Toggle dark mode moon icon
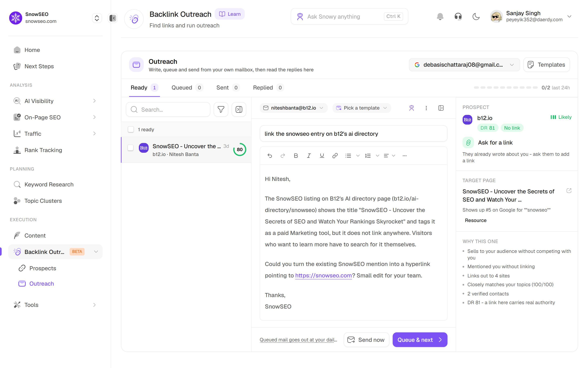The image size is (588, 368). 476,17
